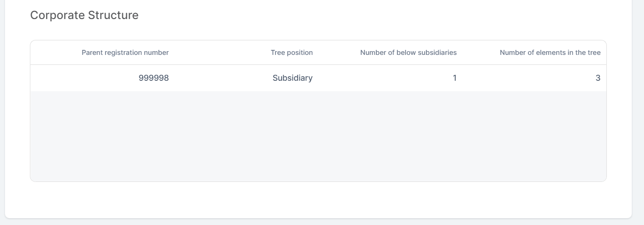This screenshot has width=644, height=225.
Task: Click the empty gray area inside the table
Action: pyautogui.click(x=317, y=136)
